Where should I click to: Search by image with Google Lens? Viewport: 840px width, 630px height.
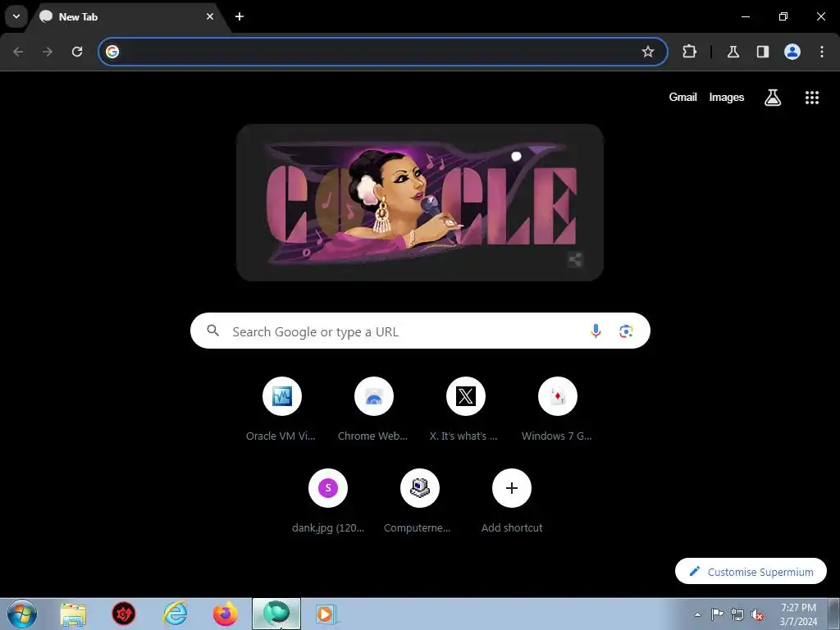coord(626,331)
